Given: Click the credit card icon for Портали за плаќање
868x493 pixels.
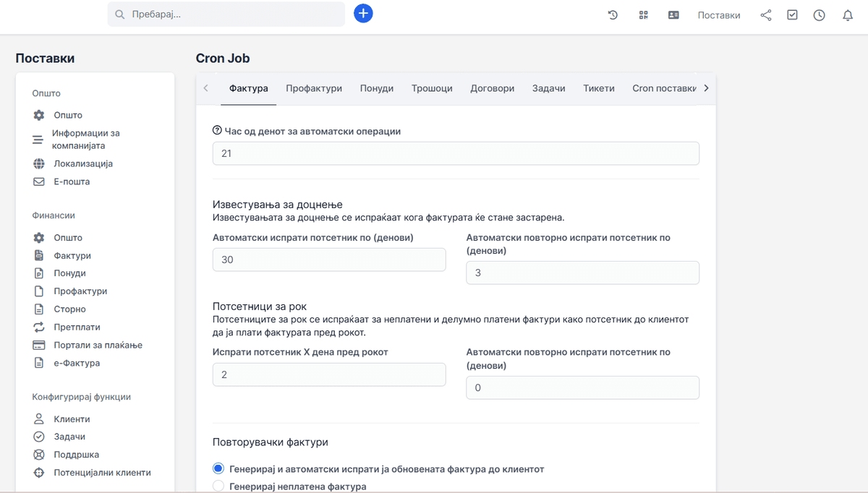Looking at the screenshot, I should click(39, 345).
